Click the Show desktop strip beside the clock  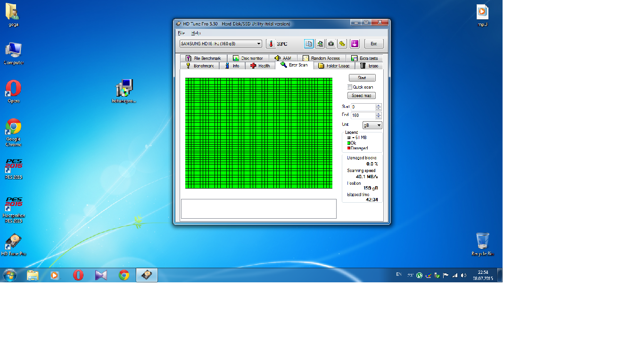pos(500,275)
